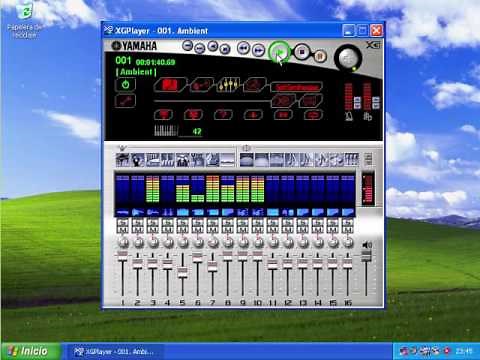
Task: Select the Papelera de reciclaje desktop icon
Action: [x=25, y=21]
